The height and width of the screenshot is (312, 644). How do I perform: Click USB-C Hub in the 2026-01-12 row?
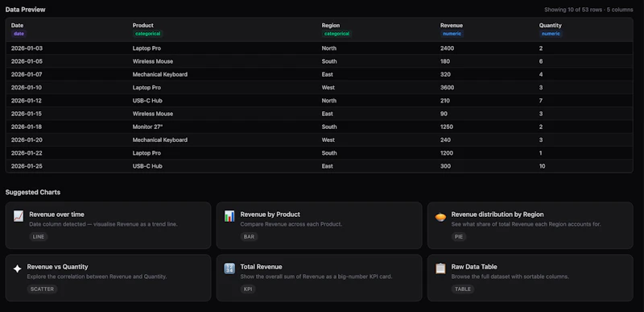click(147, 101)
